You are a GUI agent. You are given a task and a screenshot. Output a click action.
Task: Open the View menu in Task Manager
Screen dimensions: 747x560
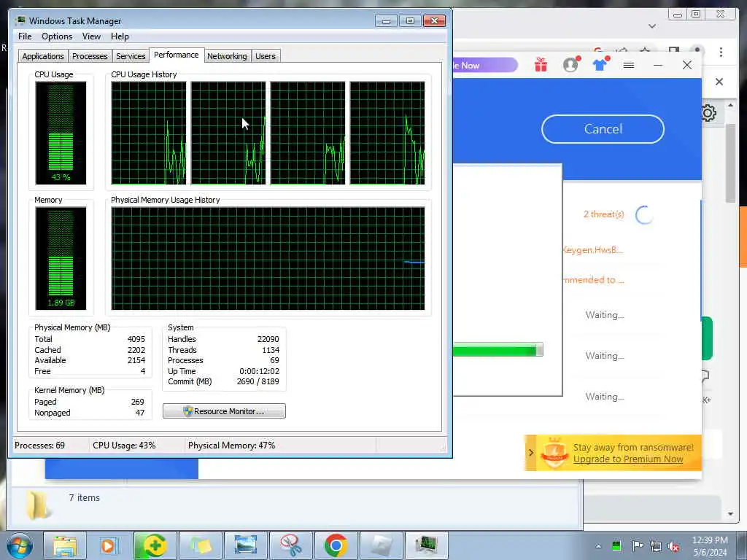click(x=91, y=36)
